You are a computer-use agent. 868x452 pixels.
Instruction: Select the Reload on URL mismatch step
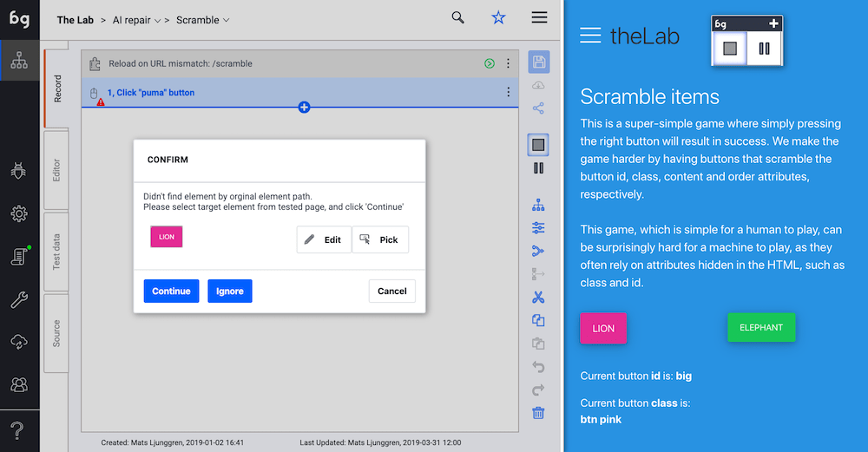pyautogui.click(x=299, y=63)
